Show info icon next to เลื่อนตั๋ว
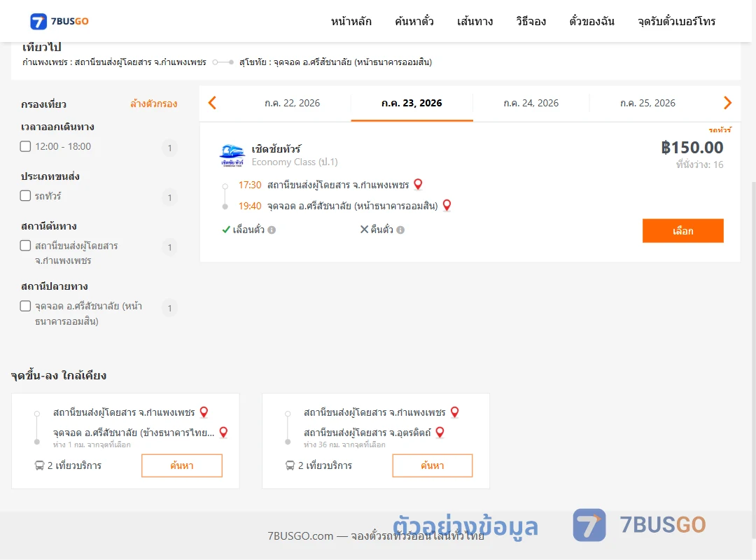 tap(272, 230)
